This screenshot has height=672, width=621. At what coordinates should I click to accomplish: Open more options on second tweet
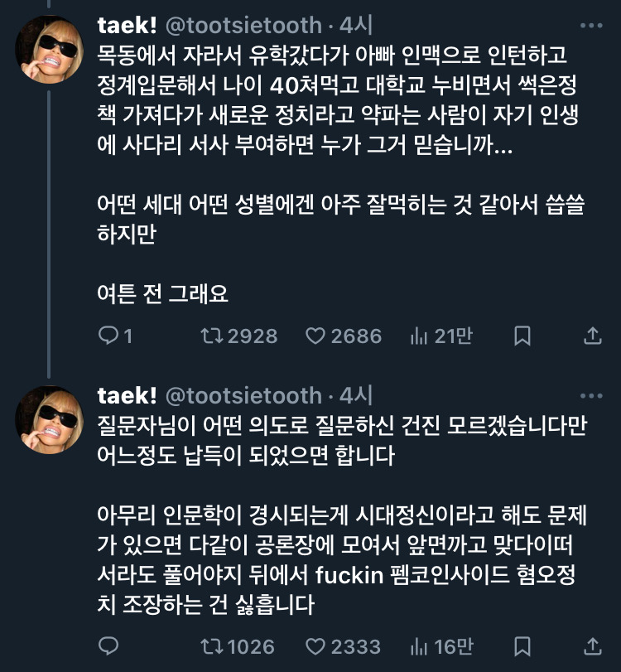[x=591, y=395]
